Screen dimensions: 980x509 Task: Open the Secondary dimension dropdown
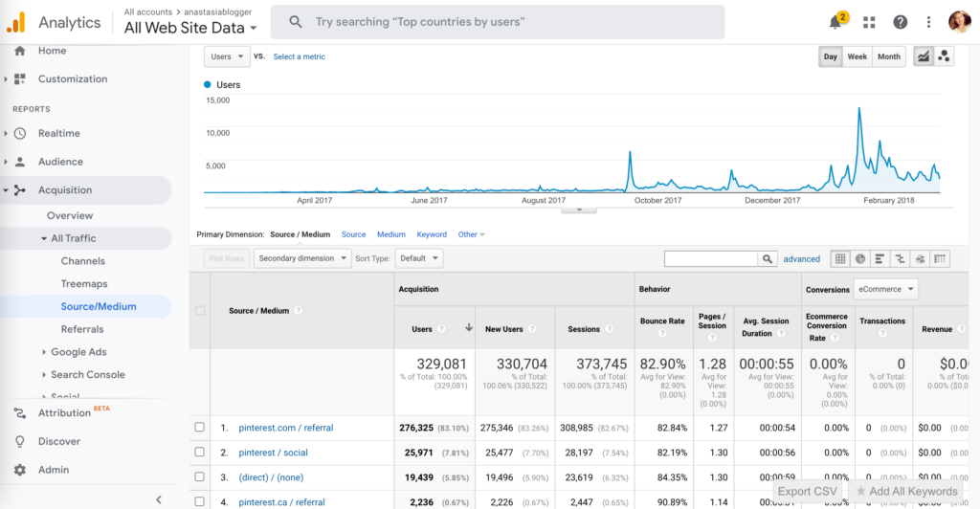[302, 258]
